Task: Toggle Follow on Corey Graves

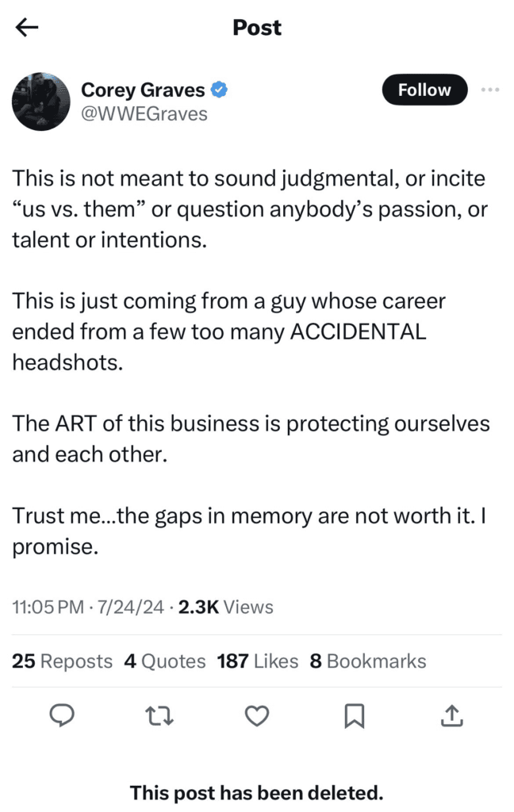Action: click(424, 90)
